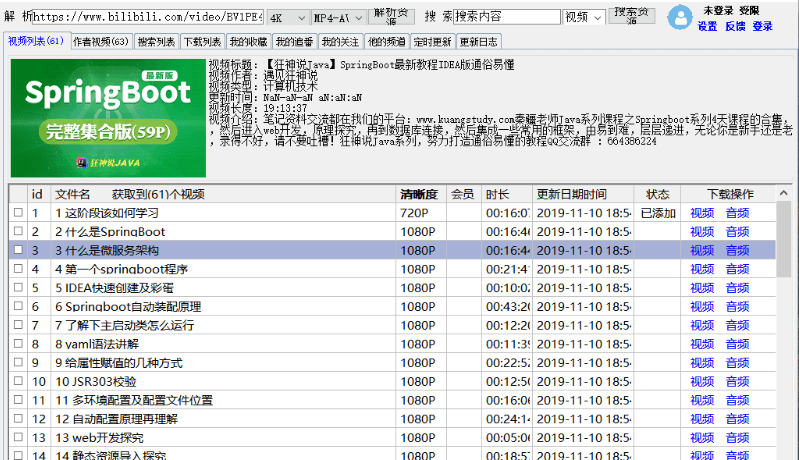Open the 4K quality dropdown
The height and width of the screenshot is (460, 799).
pyautogui.click(x=287, y=17)
